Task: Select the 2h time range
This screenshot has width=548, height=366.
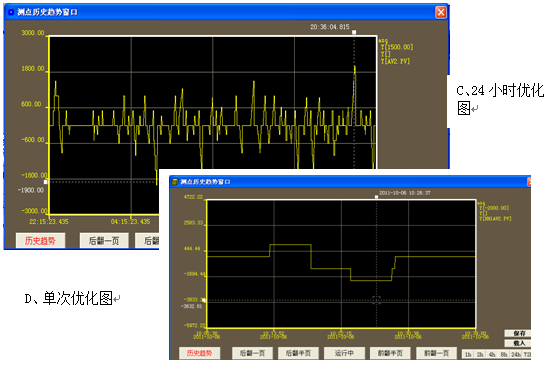Action: click(480, 354)
